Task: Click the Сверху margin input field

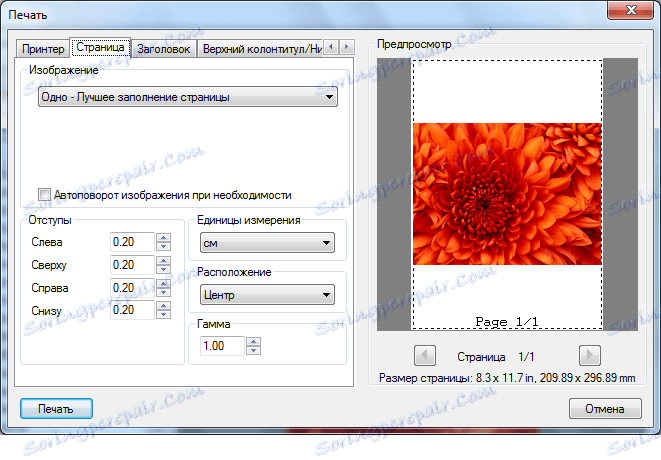Action: click(132, 265)
